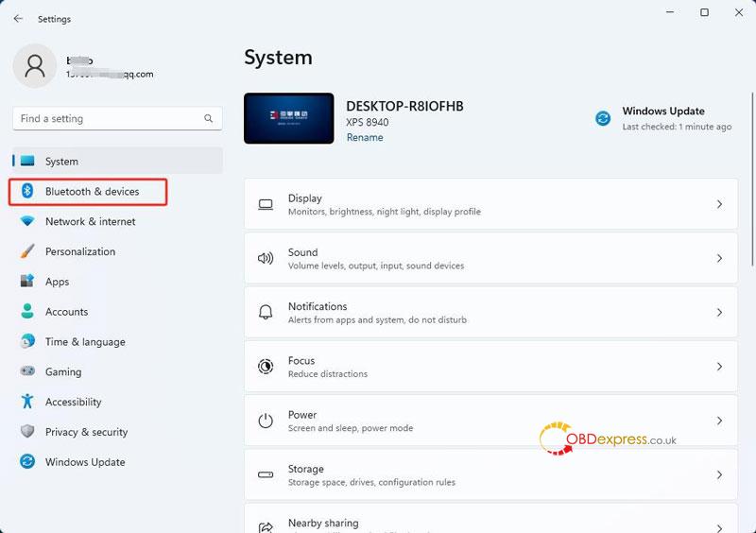Click the Bluetooth icon in sidebar
The image size is (756, 533).
click(x=27, y=191)
